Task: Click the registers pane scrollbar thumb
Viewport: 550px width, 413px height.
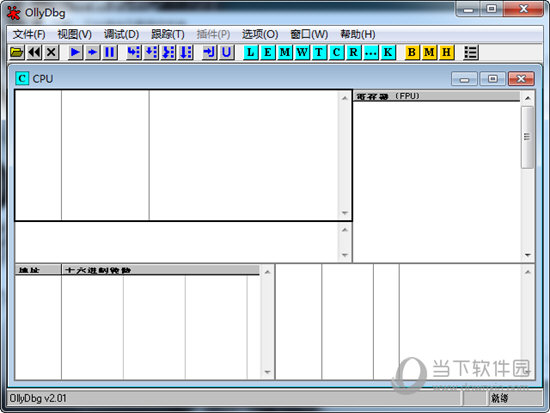Action: click(527, 137)
